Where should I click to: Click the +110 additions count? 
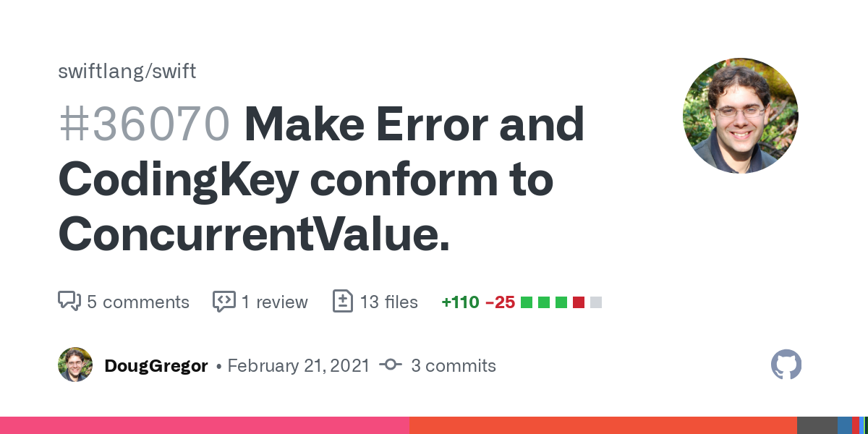point(460,302)
